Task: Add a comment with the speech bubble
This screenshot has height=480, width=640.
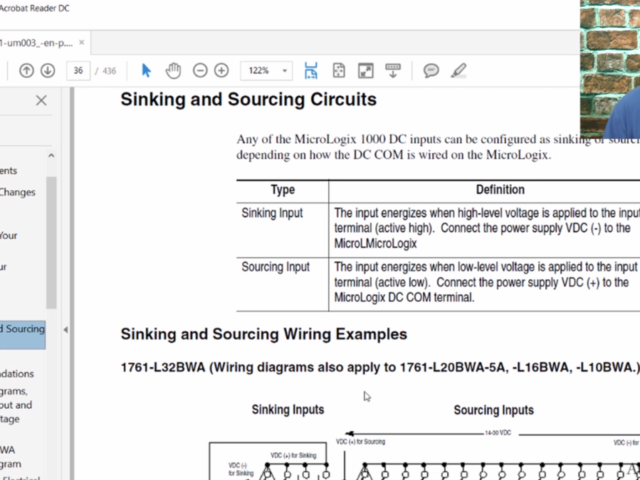Action: 431,71
